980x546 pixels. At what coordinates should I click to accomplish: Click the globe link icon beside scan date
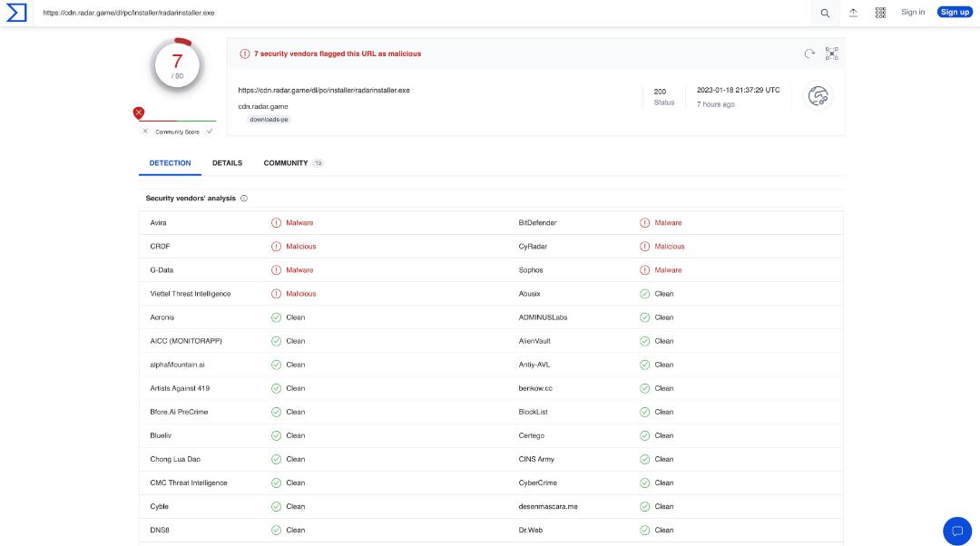(818, 96)
